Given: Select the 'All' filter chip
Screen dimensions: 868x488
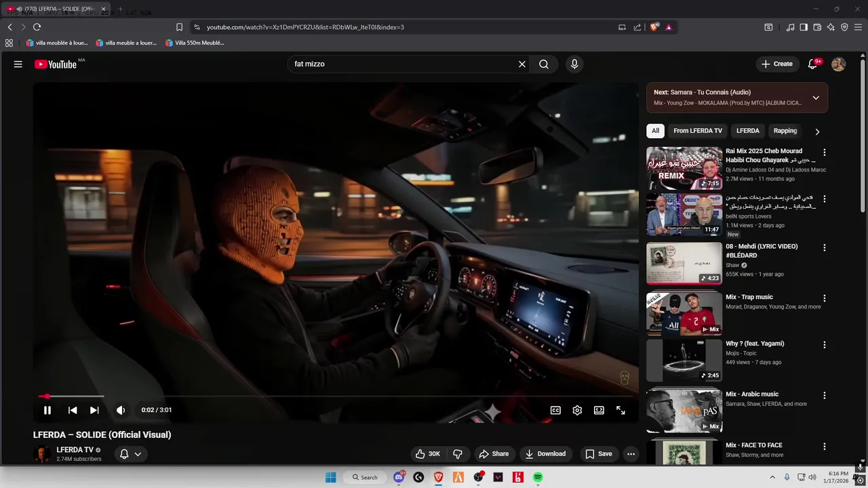Looking at the screenshot, I should 655,131.
